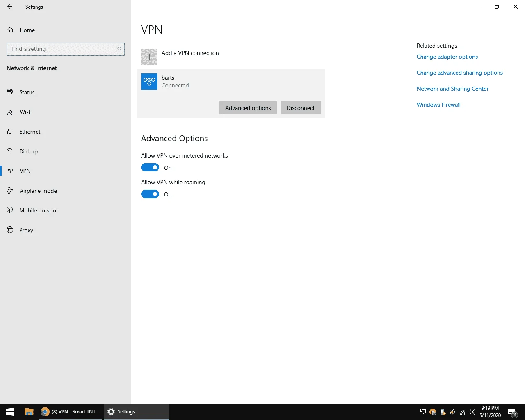Click the Connected status text under barts
The image size is (525, 420).
coord(175,85)
